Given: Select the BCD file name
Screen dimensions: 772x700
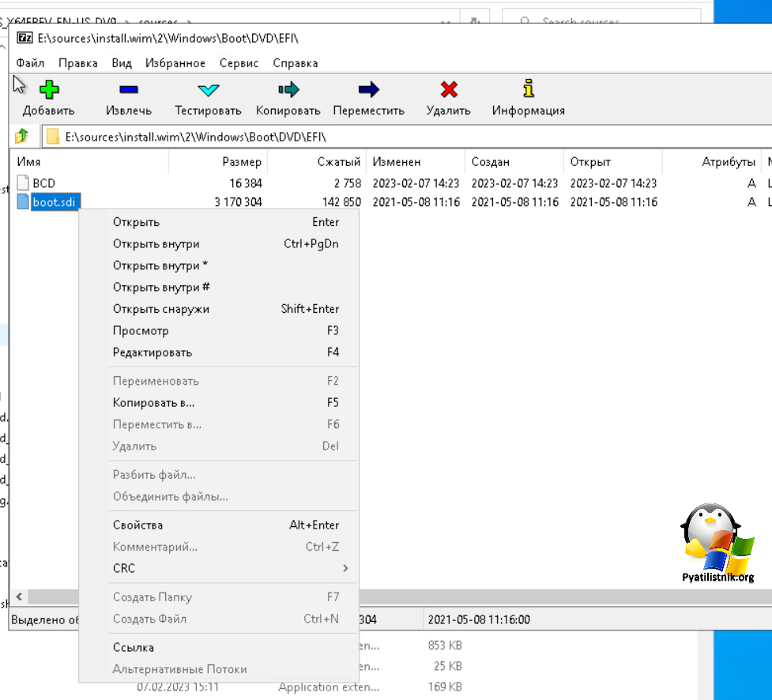Looking at the screenshot, I should [x=43, y=183].
